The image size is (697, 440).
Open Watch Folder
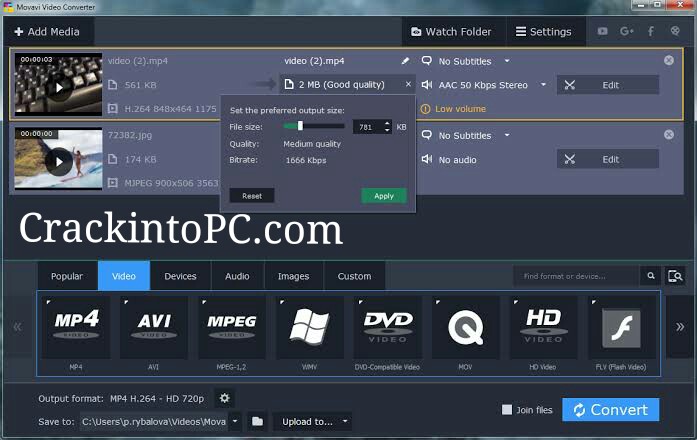[453, 32]
